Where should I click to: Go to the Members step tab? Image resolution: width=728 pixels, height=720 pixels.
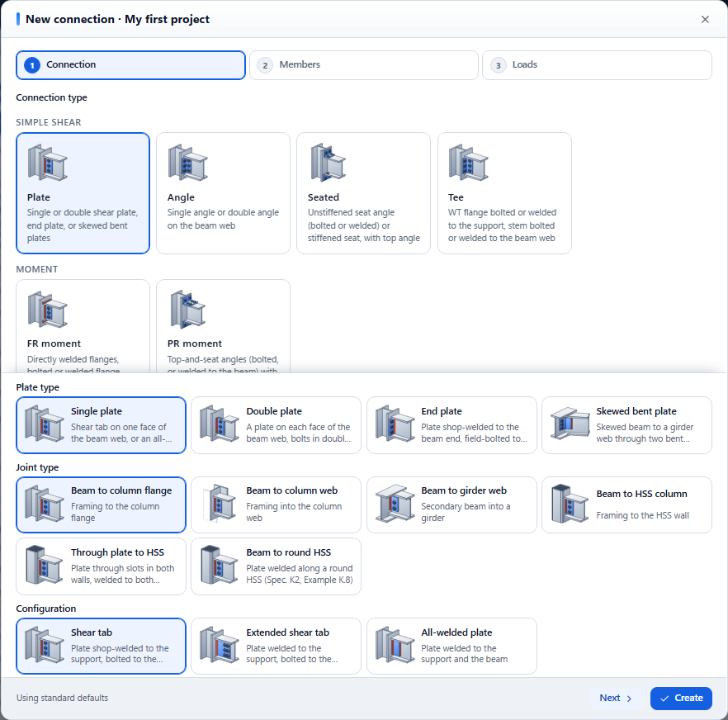364,65
